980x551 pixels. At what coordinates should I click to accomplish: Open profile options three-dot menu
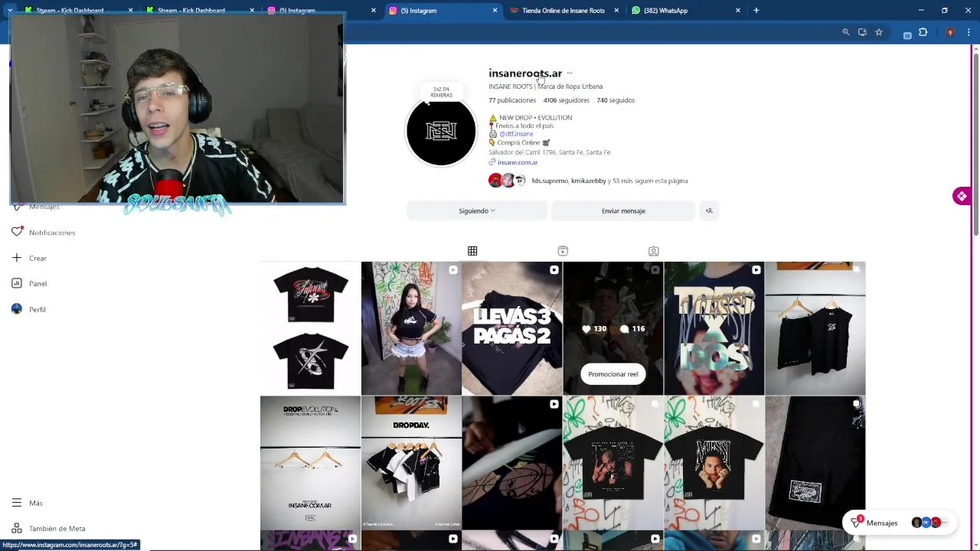(x=570, y=73)
